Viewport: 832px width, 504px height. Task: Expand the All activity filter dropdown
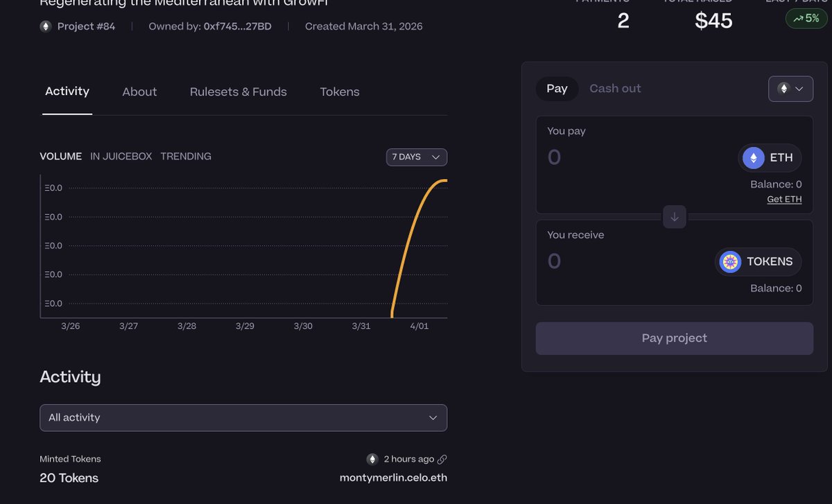coord(243,418)
